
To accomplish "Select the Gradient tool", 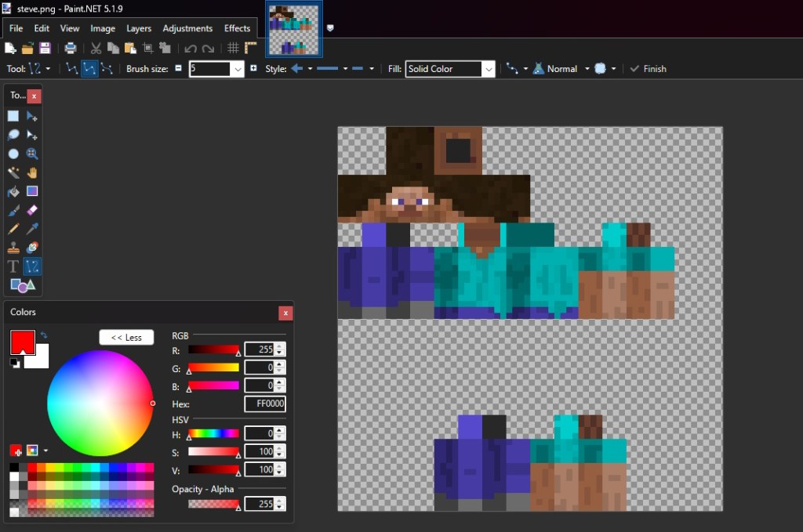I will pyautogui.click(x=31, y=191).
